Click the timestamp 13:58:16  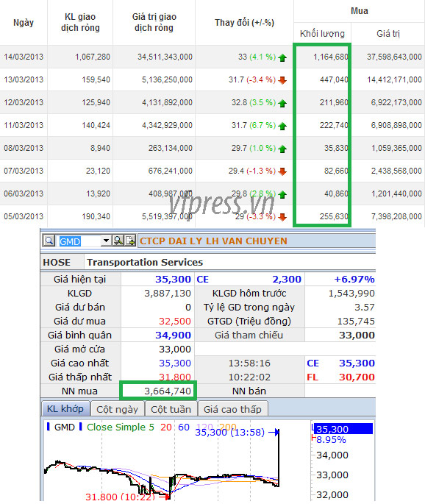pos(249,363)
